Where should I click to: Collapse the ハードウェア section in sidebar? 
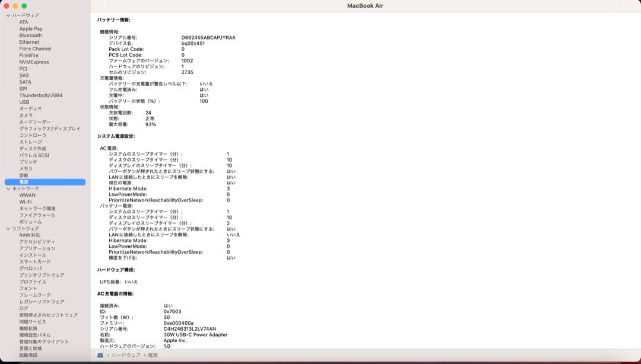pos(8,15)
